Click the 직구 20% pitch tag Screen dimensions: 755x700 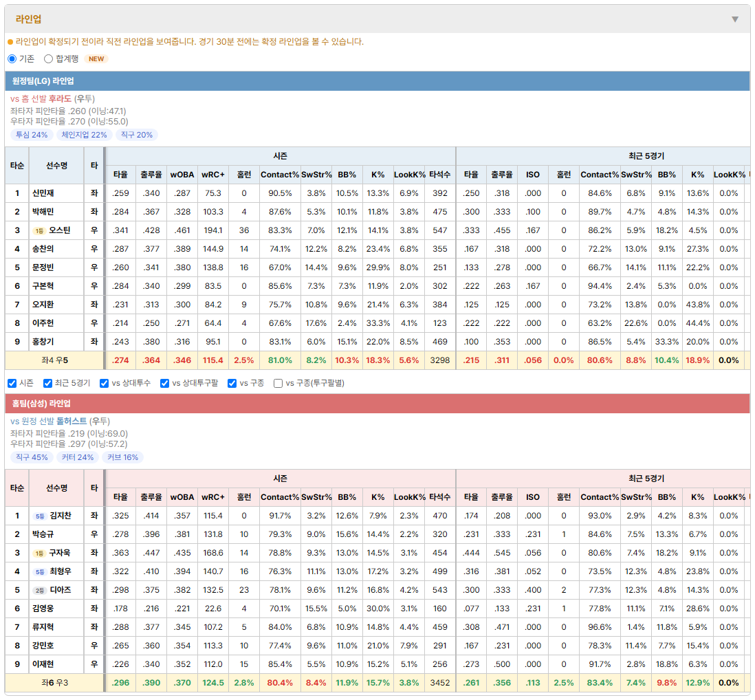click(137, 135)
